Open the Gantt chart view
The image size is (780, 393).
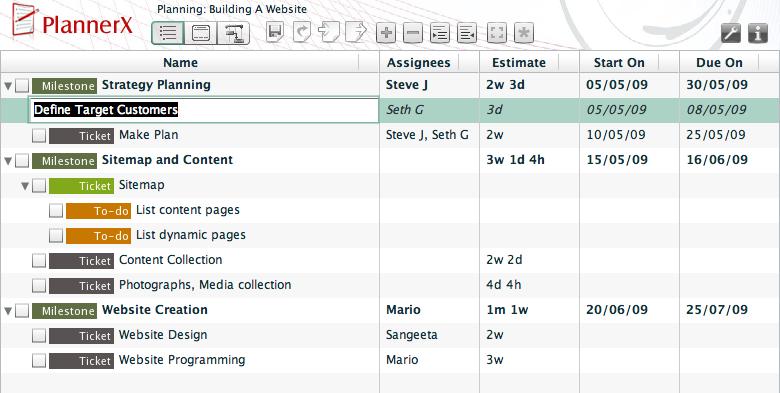tap(233, 33)
